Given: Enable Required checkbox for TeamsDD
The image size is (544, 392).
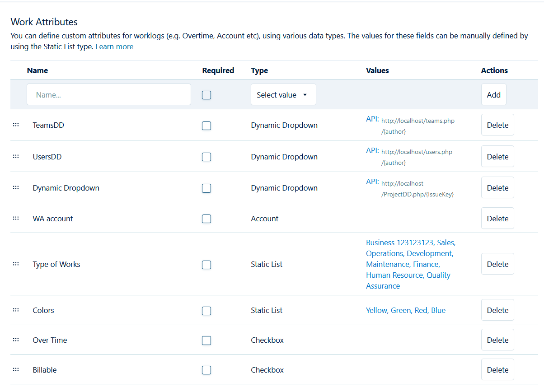Looking at the screenshot, I should point(206,126).
